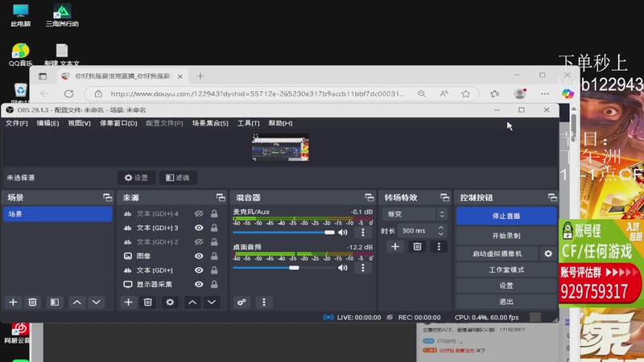Image resolution: width=644 pixels, height=362 pixels.
Task: Toggle lock on 图像 source
Action: (214, 256)
